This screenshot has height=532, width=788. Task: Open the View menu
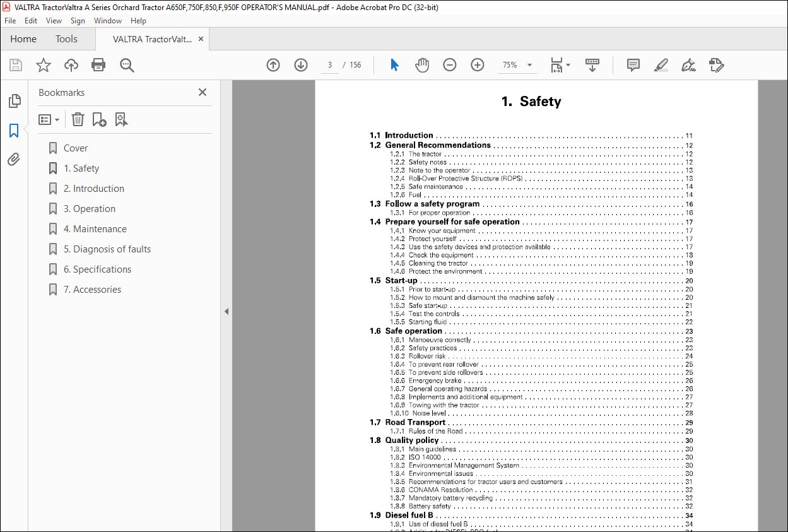54,21
